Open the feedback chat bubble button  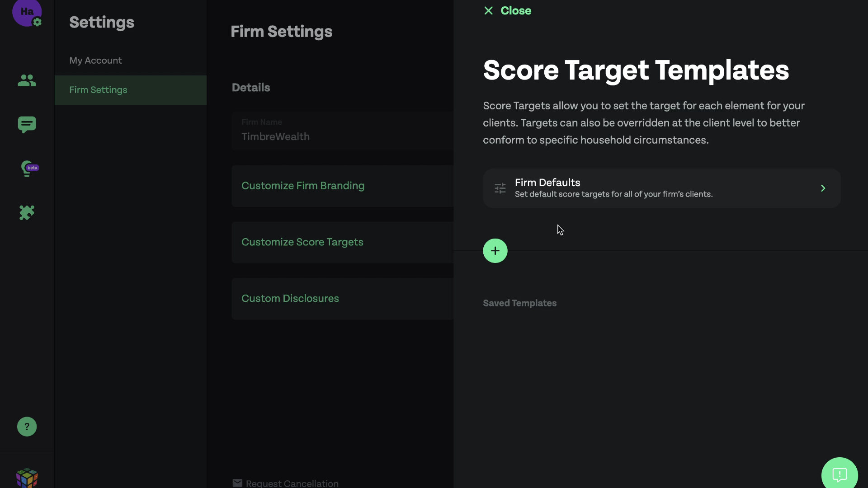tap(840, 474)
